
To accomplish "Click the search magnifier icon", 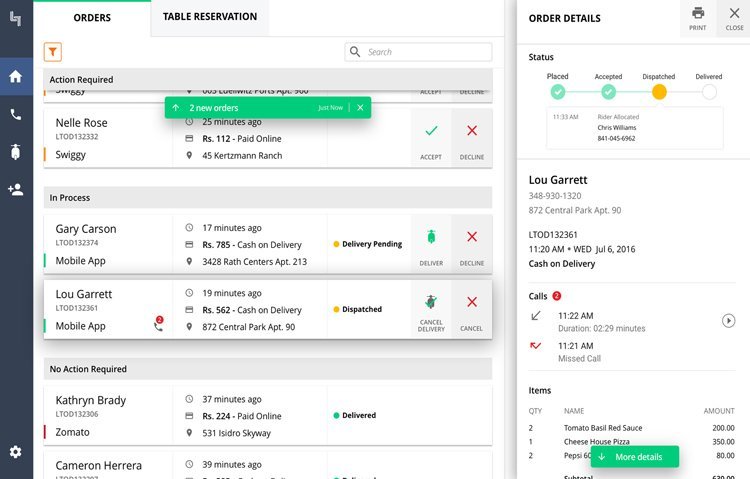I will (x=355, y=52).
